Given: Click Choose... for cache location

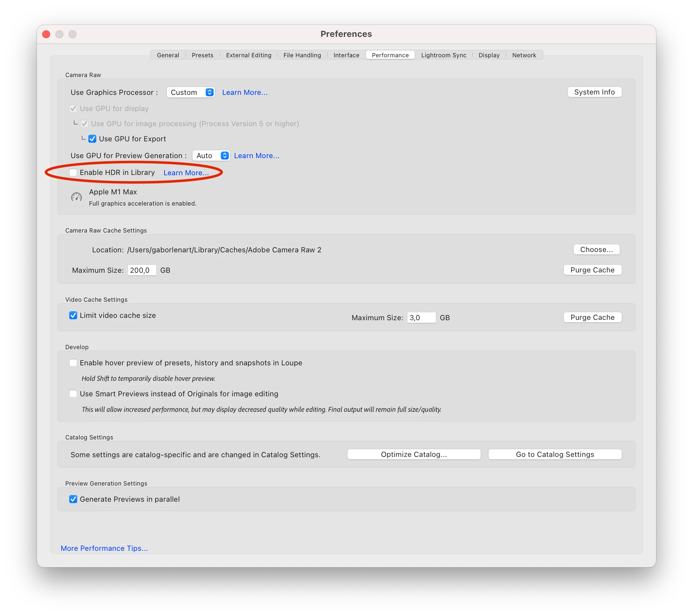Looking at the screenshot, I should click(x=596, y=250).
